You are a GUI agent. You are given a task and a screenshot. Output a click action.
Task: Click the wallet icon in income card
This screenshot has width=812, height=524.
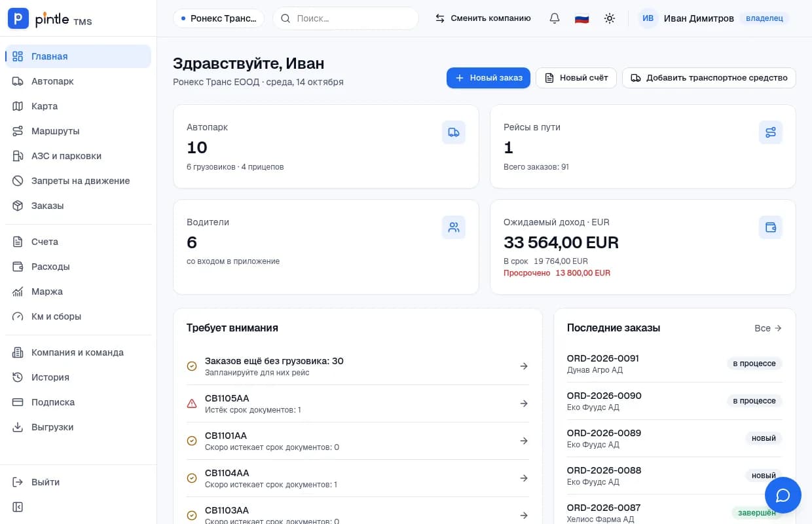click(x=771, y=227)
